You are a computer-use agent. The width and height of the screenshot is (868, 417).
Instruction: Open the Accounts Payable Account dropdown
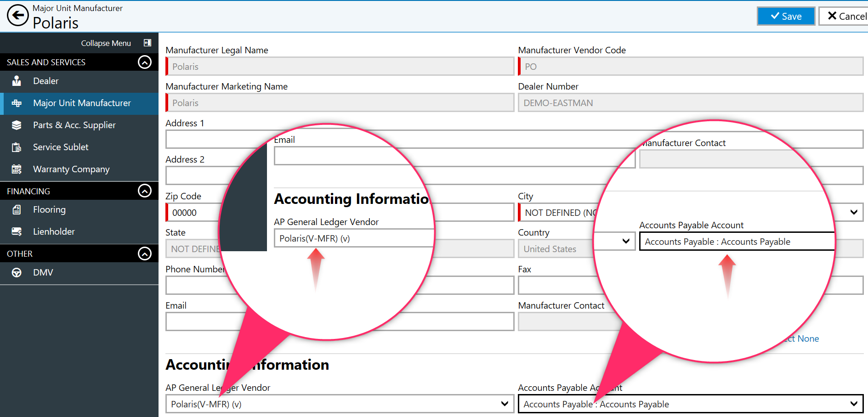691,404
